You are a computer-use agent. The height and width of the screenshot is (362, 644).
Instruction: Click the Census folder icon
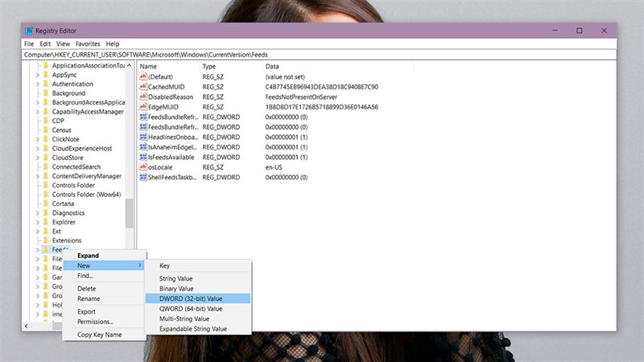pos(46,130)
